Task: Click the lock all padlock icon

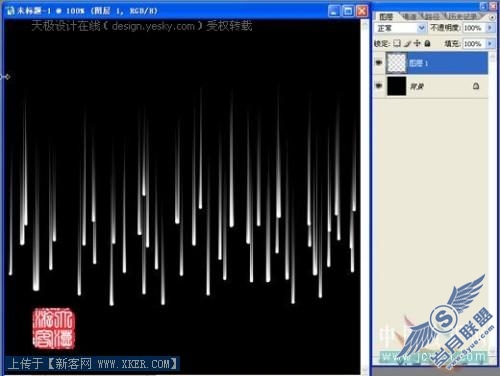Action: click(427, 43)
